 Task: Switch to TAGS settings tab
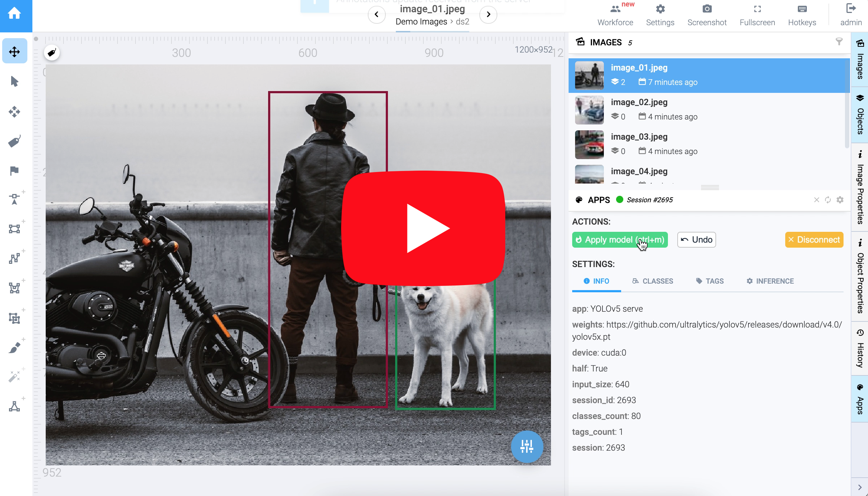pos(710,281)
